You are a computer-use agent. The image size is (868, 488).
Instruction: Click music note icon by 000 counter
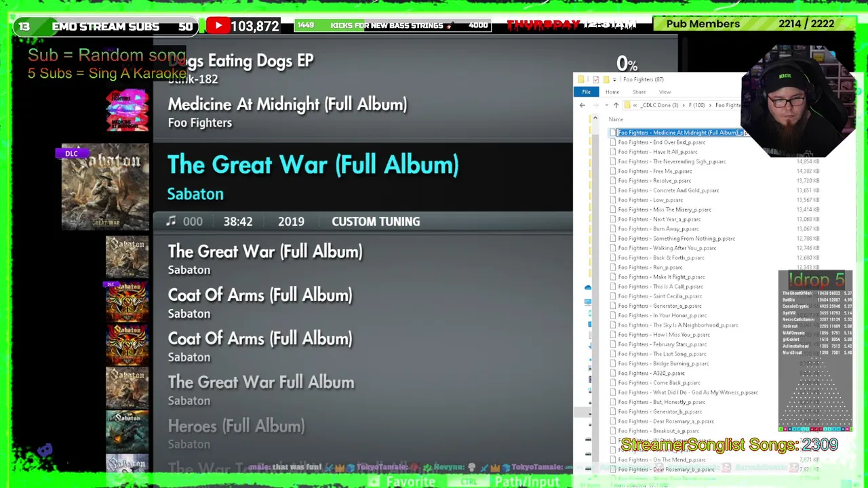coord(171,221)
